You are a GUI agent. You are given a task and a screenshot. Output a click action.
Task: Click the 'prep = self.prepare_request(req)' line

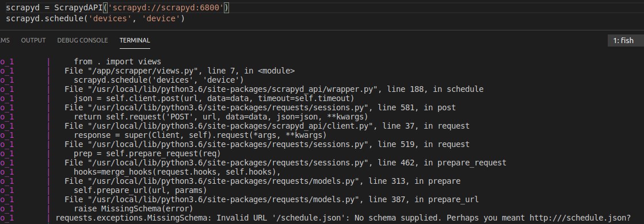pyautogui.click(x=147, y=153)
